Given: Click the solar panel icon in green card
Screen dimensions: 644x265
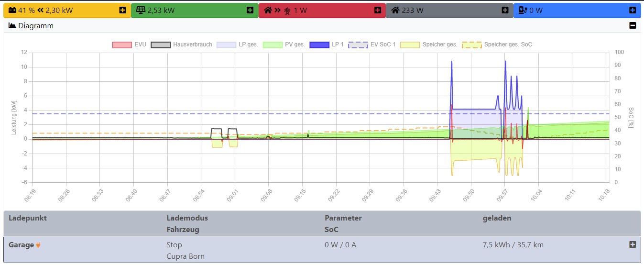Looking at the screenshot, I should tap(141, 10).
